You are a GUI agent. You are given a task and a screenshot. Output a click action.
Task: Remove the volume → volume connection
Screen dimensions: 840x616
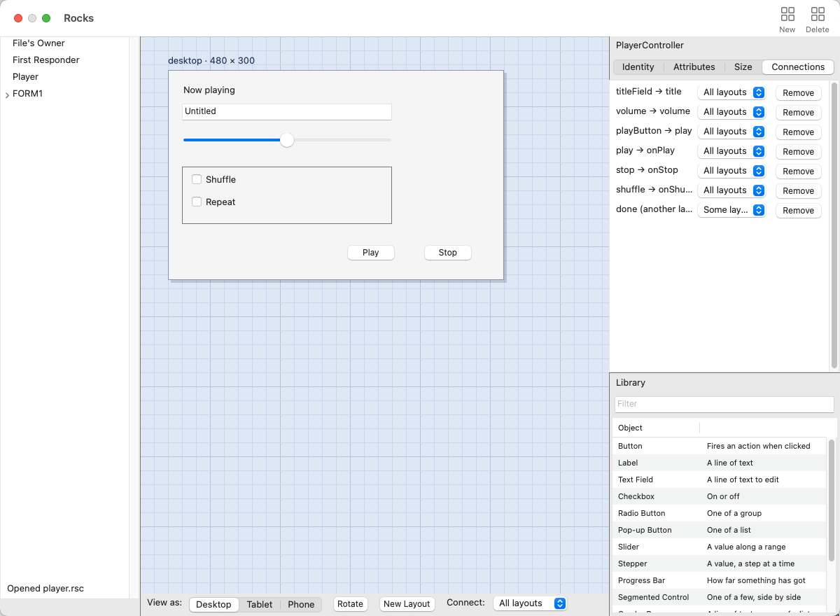798,112
